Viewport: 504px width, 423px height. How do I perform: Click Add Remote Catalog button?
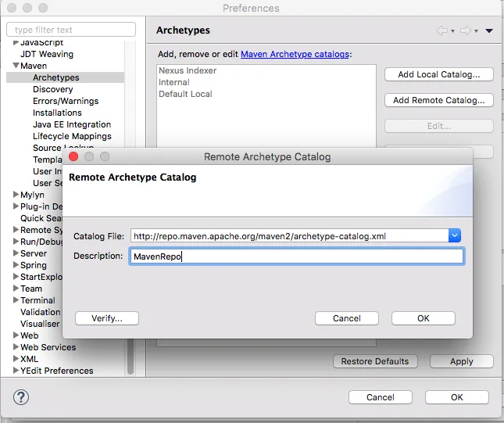(438, 100)
